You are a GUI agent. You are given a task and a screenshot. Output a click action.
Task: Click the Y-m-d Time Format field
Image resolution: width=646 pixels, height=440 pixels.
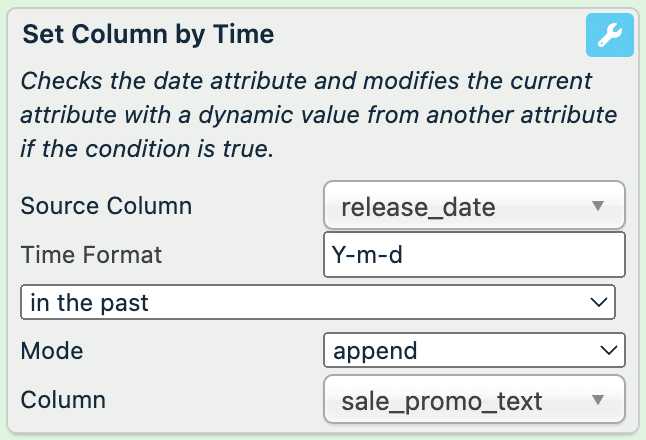click(x=474, y=255)
